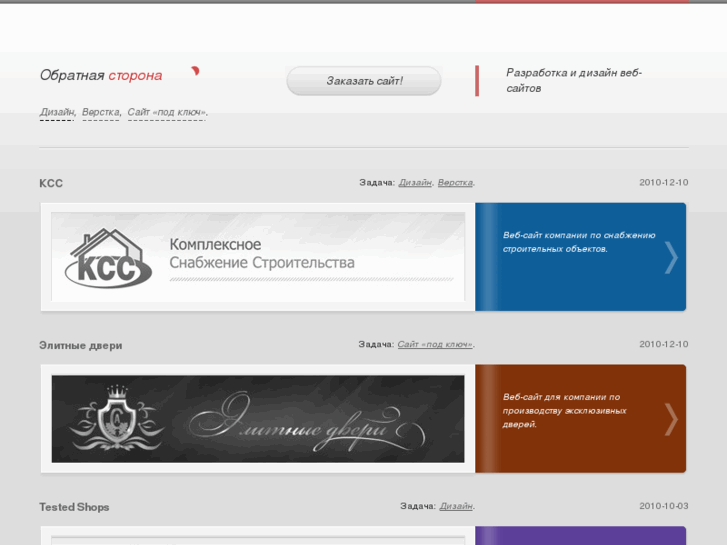Viewport: 727px width, 545px height.
Task: Click the KCC house logo in the banner
Action: (108, 258)
